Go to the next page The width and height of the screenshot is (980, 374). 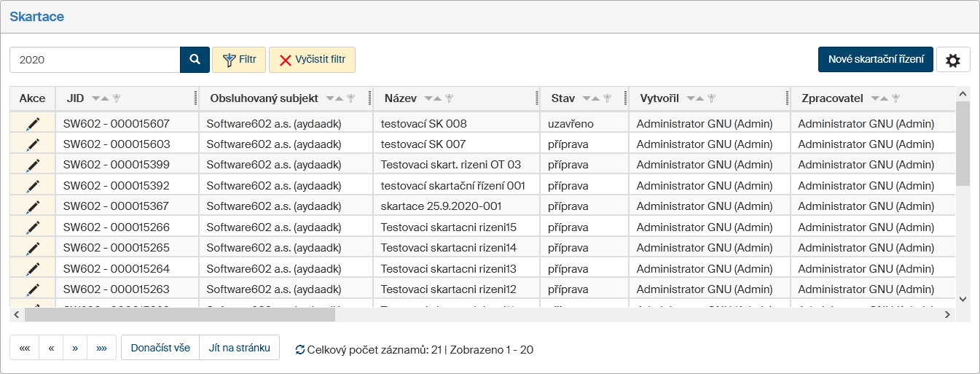[x=75, y=348]
